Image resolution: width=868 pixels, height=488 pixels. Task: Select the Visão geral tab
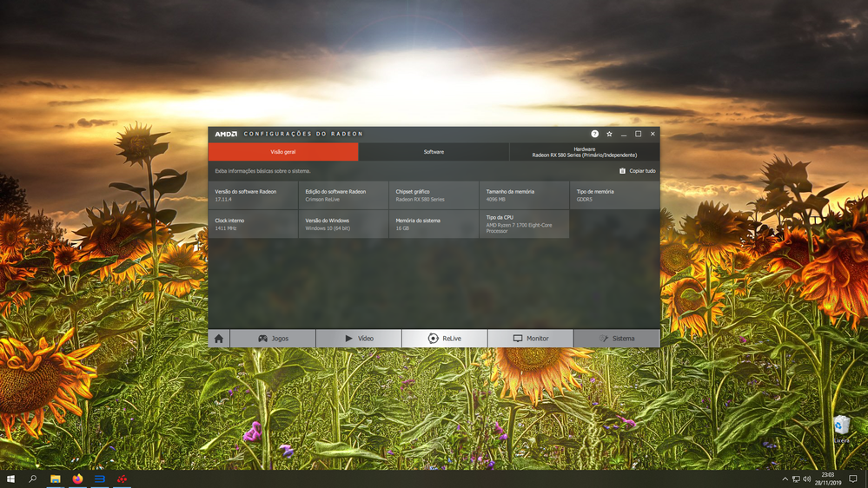click(x=283, y=152)
